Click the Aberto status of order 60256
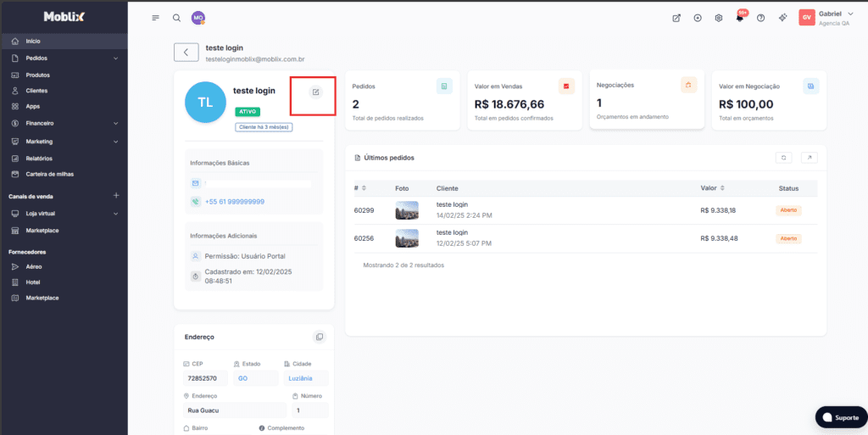The width and height of the screenshot is (868, 435). tap(788, 238)
